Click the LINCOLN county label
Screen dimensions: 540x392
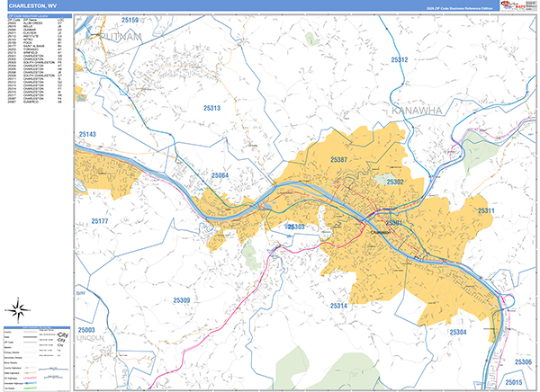(x=90, y=338)
